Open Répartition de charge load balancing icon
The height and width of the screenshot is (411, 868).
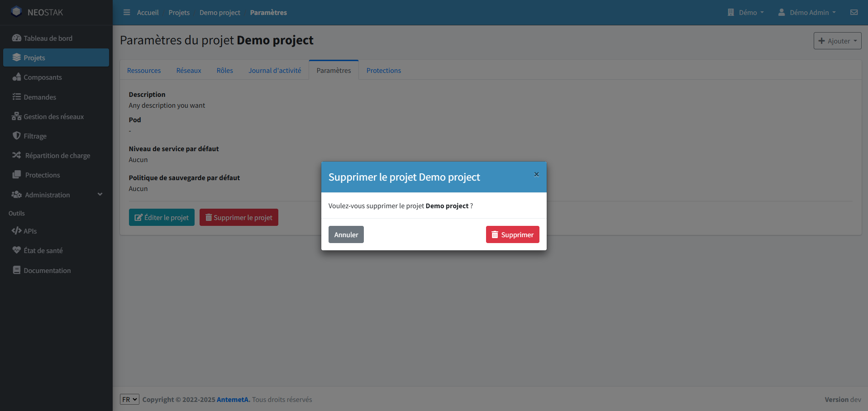tap(16, 155)
